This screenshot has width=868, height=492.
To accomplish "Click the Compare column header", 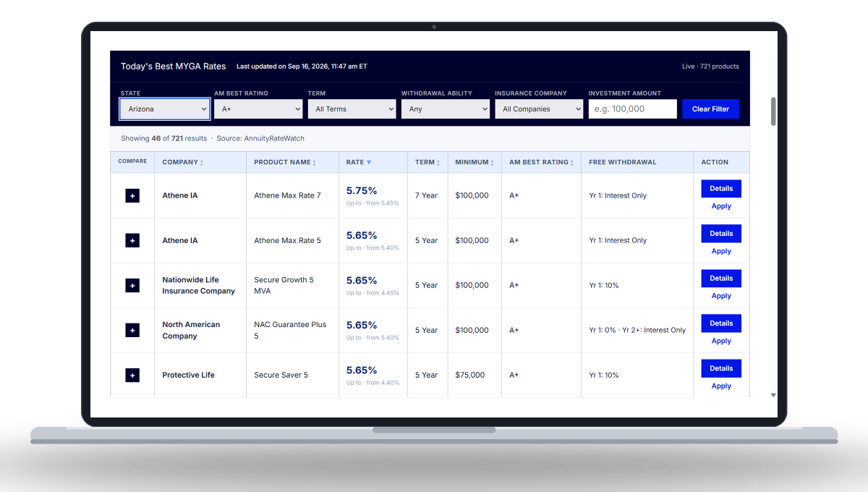I will (132, 161).
